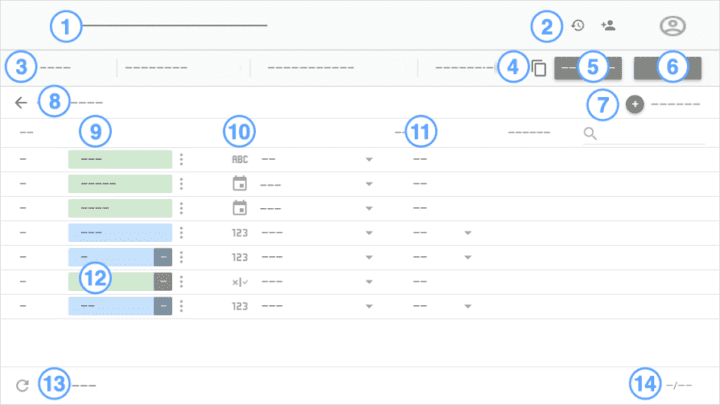The height and width of the screenshot is (405, 720).
Task: Click the refresh label in the footer
Action: tap(84, 385)
